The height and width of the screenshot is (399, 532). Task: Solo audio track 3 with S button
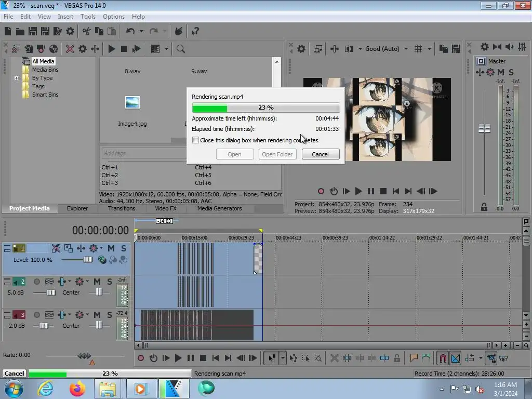[x=109, y=315]
